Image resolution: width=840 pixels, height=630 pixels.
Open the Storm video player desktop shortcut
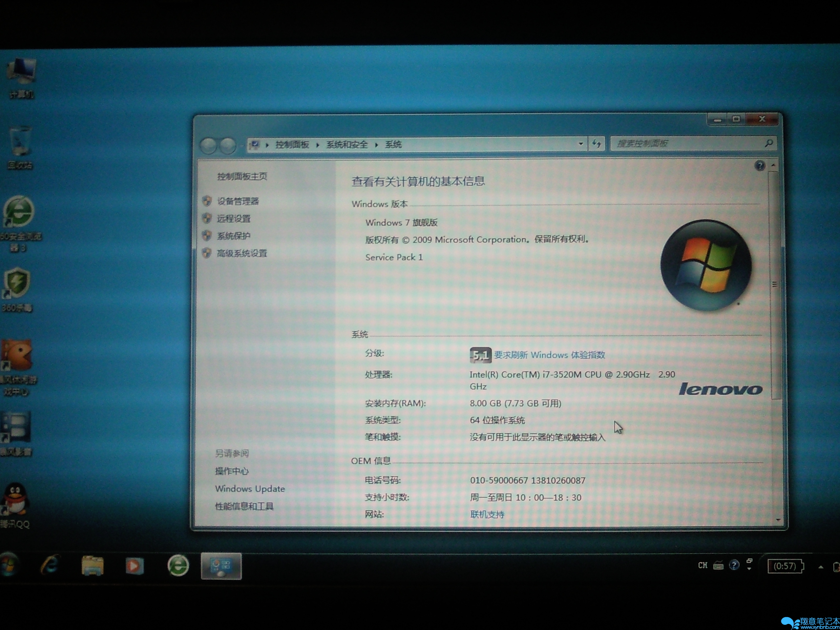(x=16, y=434)
